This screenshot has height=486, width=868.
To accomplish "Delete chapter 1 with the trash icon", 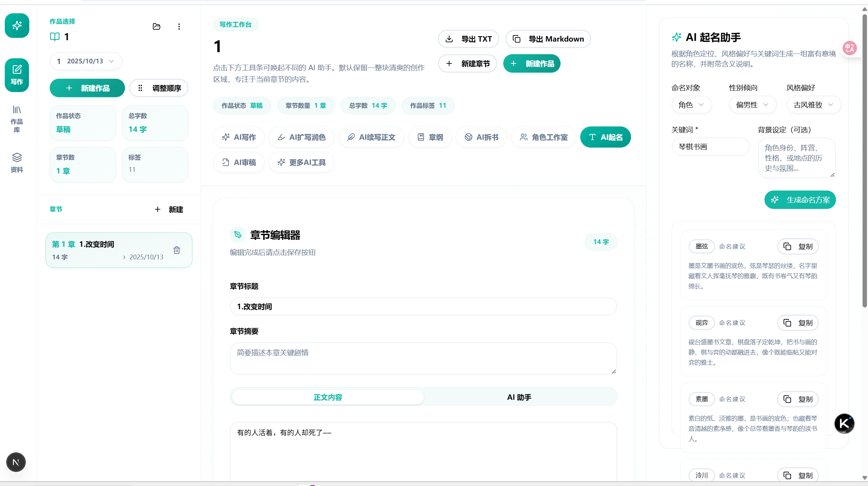I will [x=177, y=250].
